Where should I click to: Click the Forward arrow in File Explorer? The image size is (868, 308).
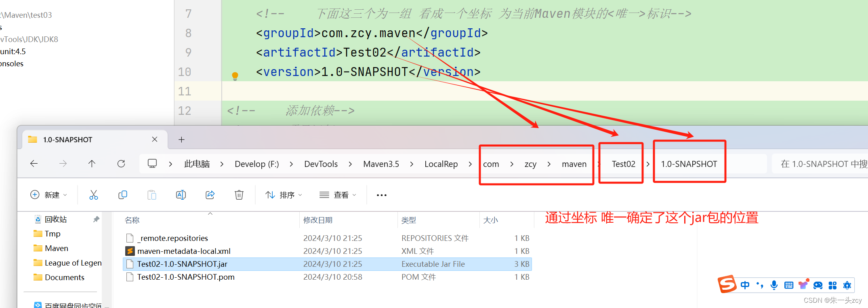click(63, 164)
